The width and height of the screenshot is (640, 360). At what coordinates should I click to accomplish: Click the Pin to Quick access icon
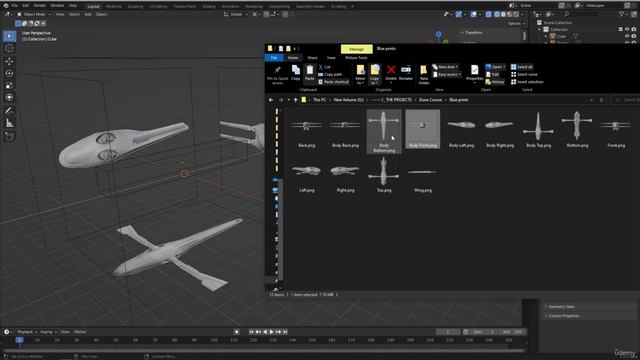[278, 70]
